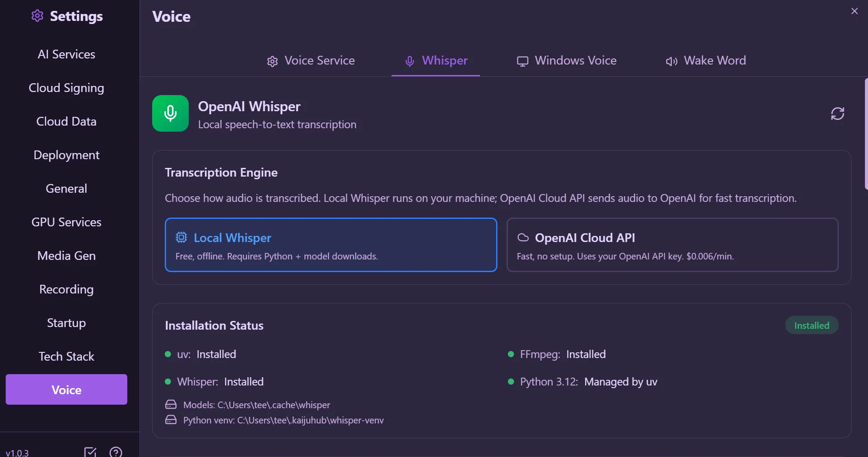Go to Cloud Data settings

66,121
